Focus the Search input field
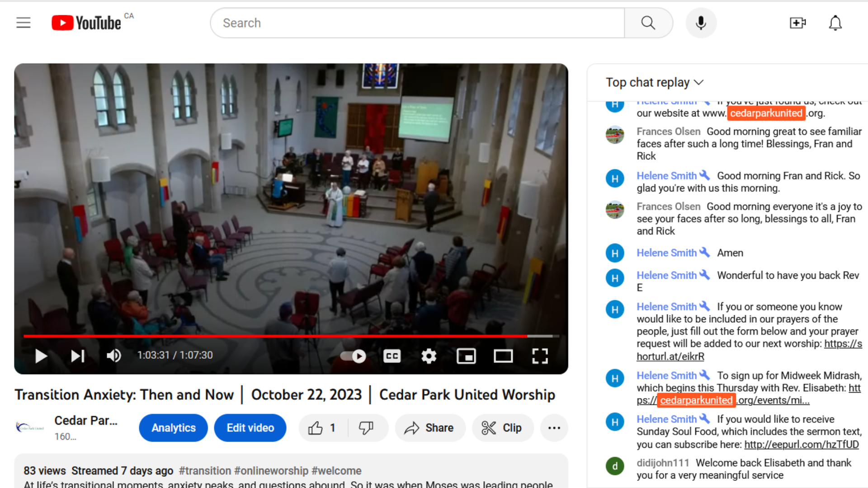 coord(416,23)
